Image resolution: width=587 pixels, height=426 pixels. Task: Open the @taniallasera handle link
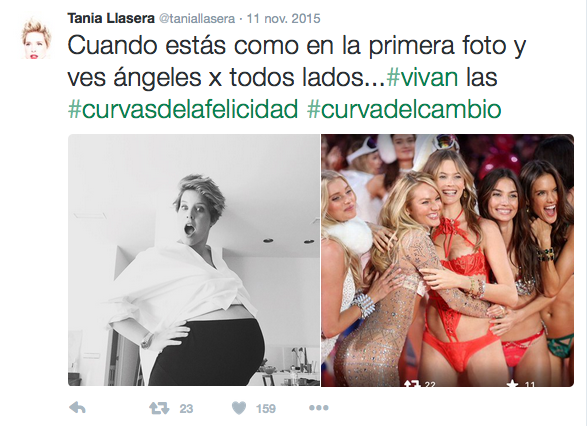click(x=197, y=18)
